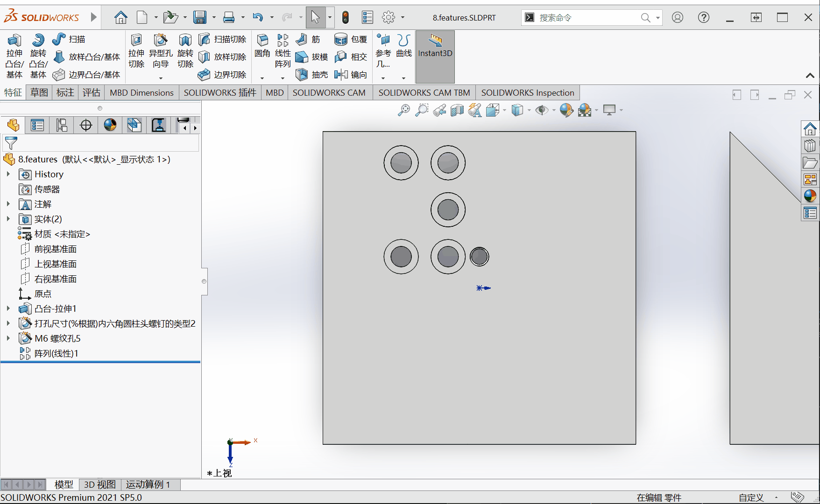Choose the Swept Boss tool (扫描)
Image resolution: width=820 pixels, height=504 pixels.
point(69,39)
